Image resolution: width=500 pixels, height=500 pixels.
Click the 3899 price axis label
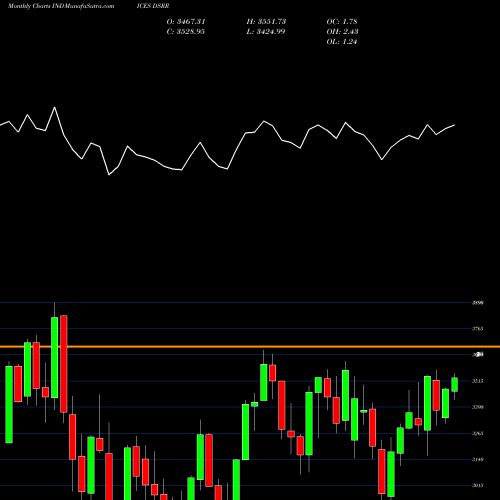(x=478, y=303)
